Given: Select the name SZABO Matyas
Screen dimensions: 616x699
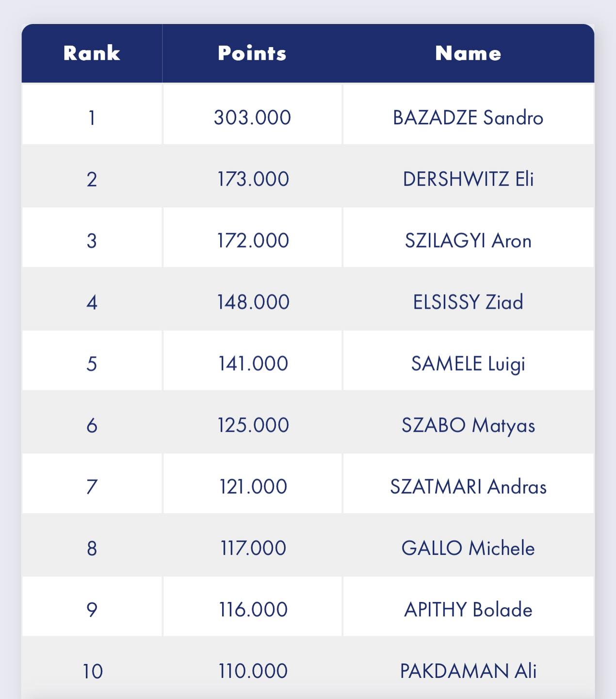Looking at the screenshot, I should click(x=468, y=425).
